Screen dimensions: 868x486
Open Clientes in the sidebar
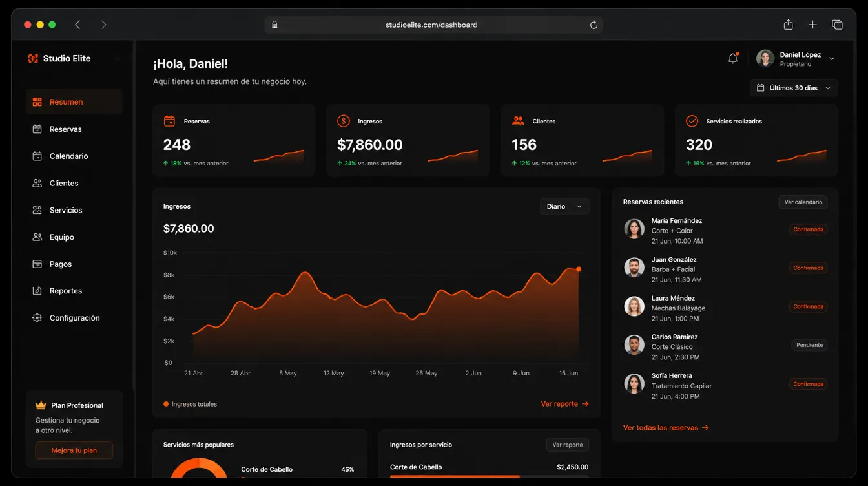point(74,184)
